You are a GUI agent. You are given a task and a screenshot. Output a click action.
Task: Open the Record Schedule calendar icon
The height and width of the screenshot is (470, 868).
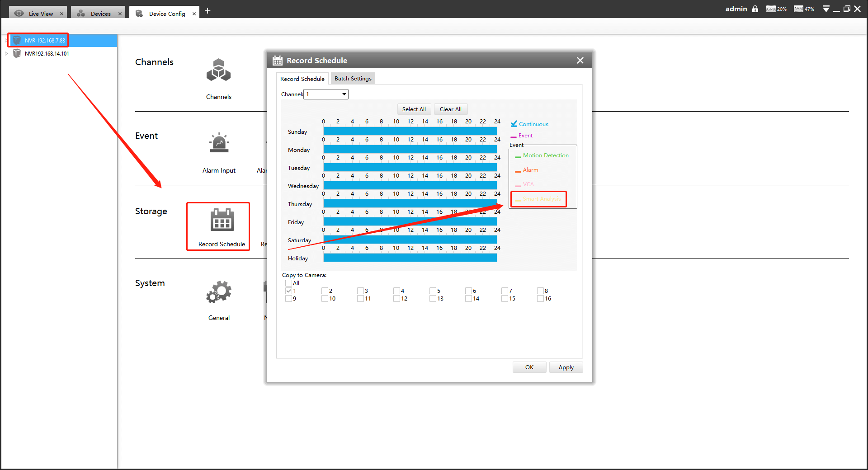tap(222, 220)
